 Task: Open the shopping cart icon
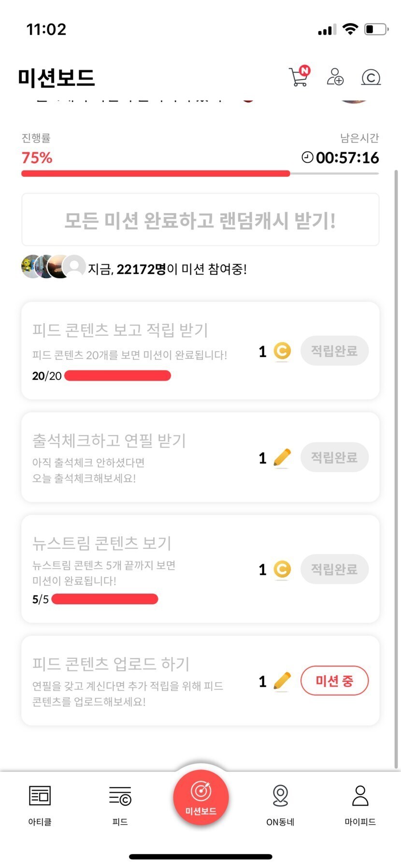pos(299,77)
